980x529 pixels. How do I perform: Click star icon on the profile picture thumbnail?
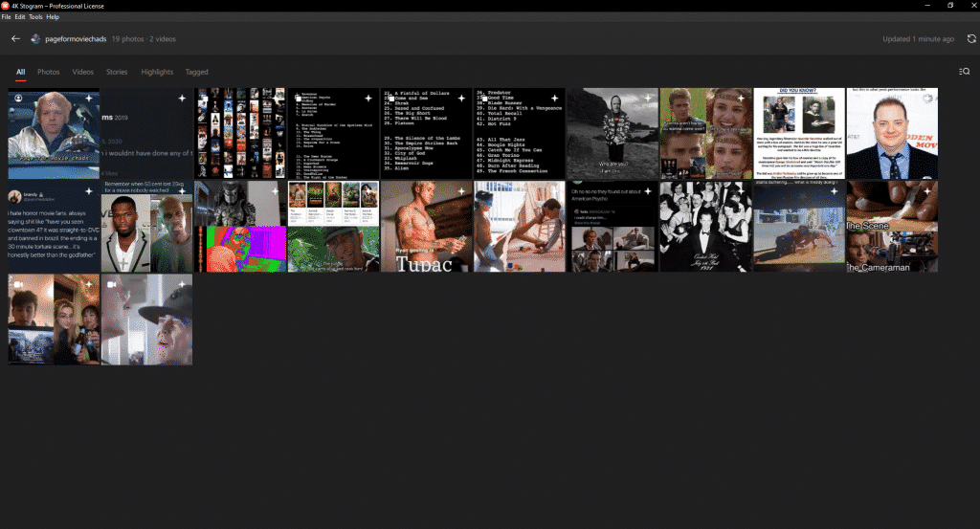click(89, 99)
